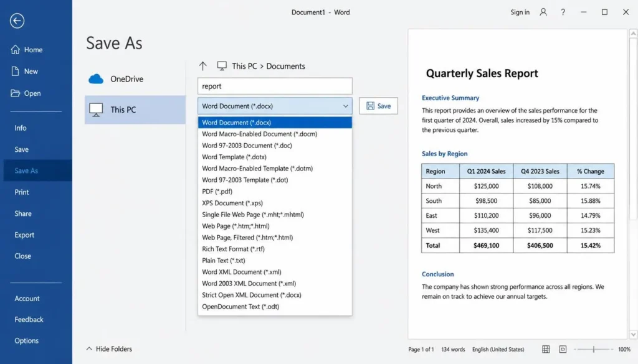Click the $125,000 North sales cell
The width and height of the screenshot is (638, 364).
pyautogui.click(x=486, y=186)
